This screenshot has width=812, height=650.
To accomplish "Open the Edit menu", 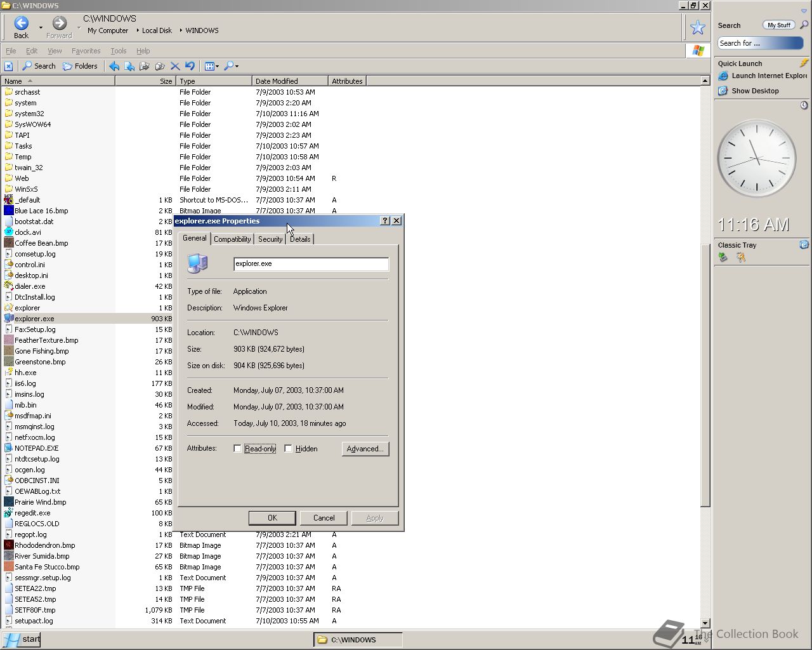I will [x=32, y=51].
